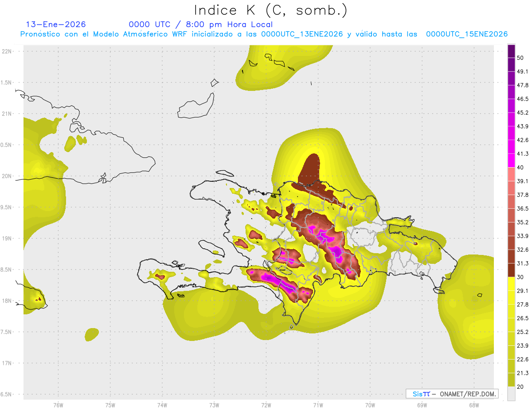Image resolution: width=532 pixels, height=411 pixels.
Task: Click the '74W' longitude label
Action: tap(162, 405)
